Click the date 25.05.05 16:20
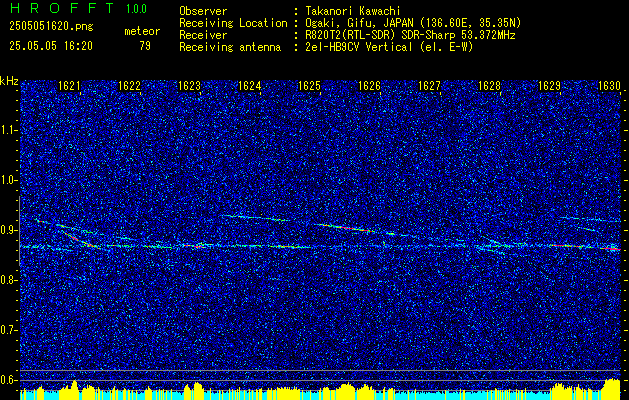629x400 pixels. (x=51, y=46)
